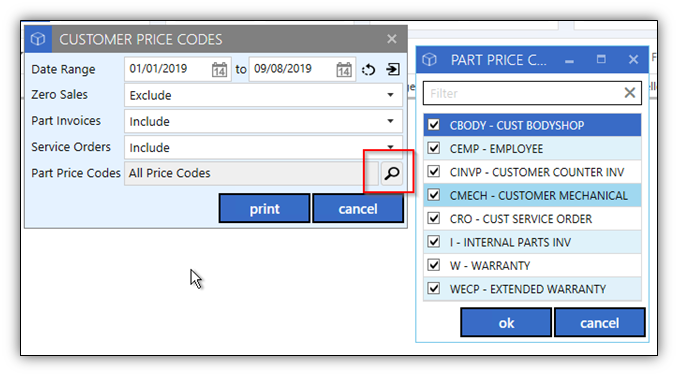The height and width of the screenshot is (376, 678).
Task: Click ok in Part Price Codes window
Action: tap(506, 323)
